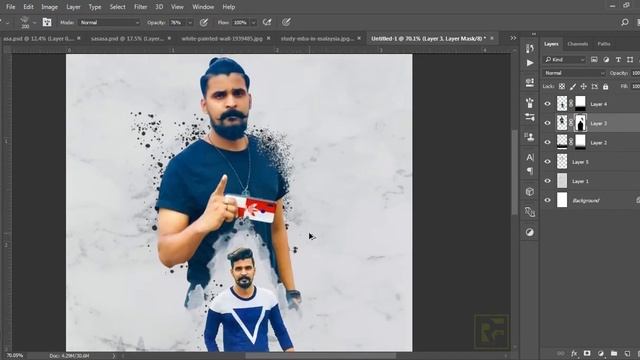
Task: Hide Layer 3 with its eye icon
Action: click(548, 123)
